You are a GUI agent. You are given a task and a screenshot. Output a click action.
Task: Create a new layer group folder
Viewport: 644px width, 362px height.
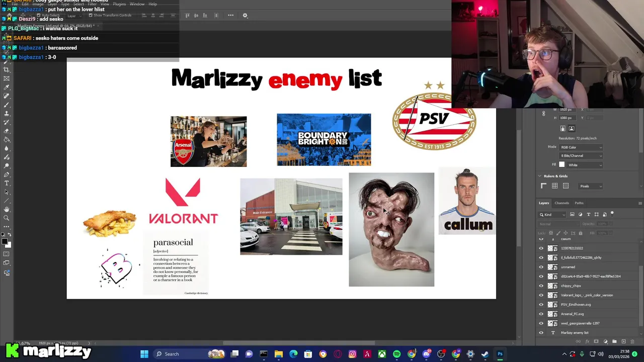coord(614,342)
